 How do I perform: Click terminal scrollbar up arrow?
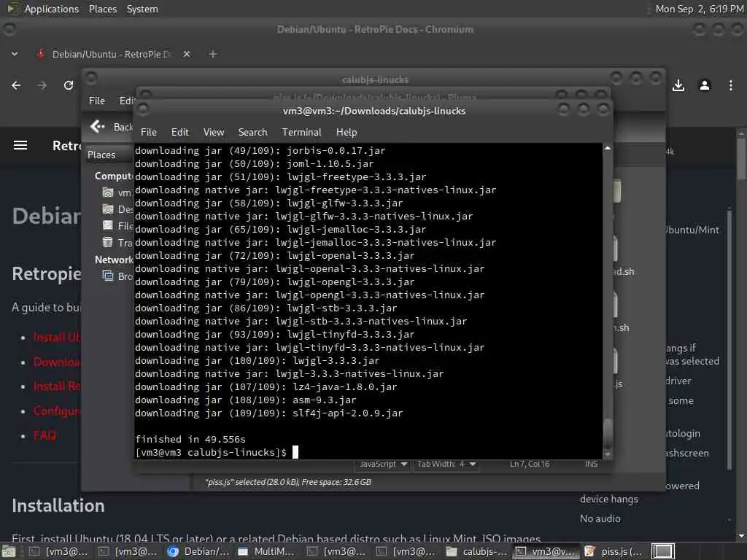coord(608,148)
